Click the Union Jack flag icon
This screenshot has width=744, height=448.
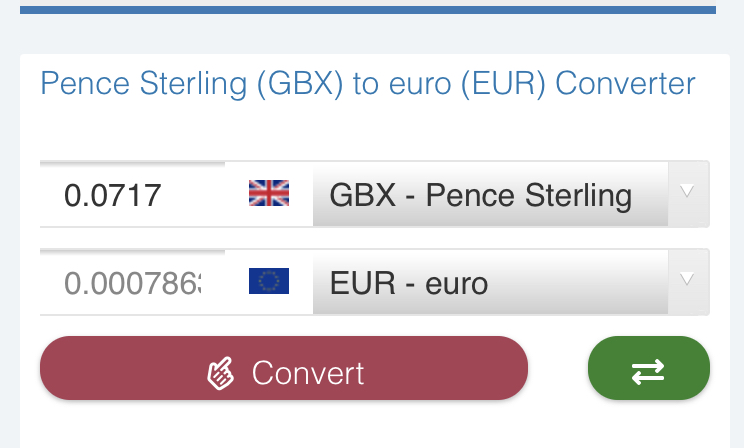(x=269, y=193)
